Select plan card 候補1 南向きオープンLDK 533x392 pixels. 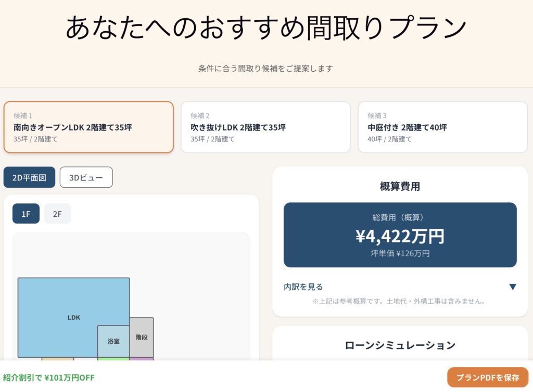pyautogui.click(x=88, y=127)
